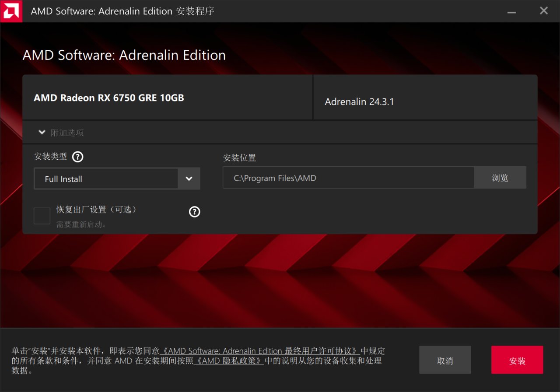The image size is (560, 392).
Task: Enable the 恢复出厂设置 checkbox
Action: point(42,216)
